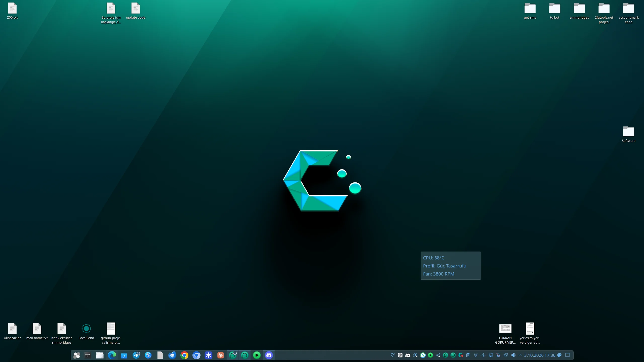Select the Alınacaklar file on desktop
This screenshot has width=644, height=362.
12,331
